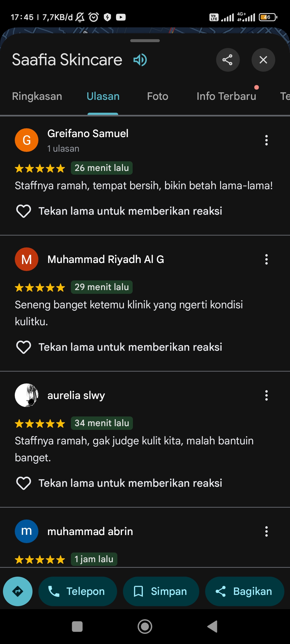Open muhammad abrin's three-dot review menu
Viewport: 290px width, 644px height.
[266, 531]
